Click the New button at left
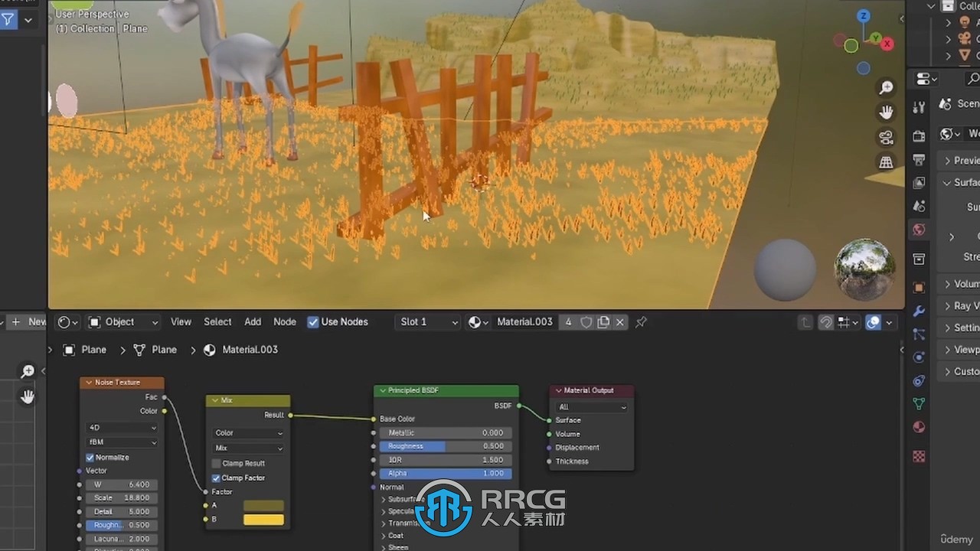Image resolution: width=980 pixels, height=551 pixels. [28, 322]
